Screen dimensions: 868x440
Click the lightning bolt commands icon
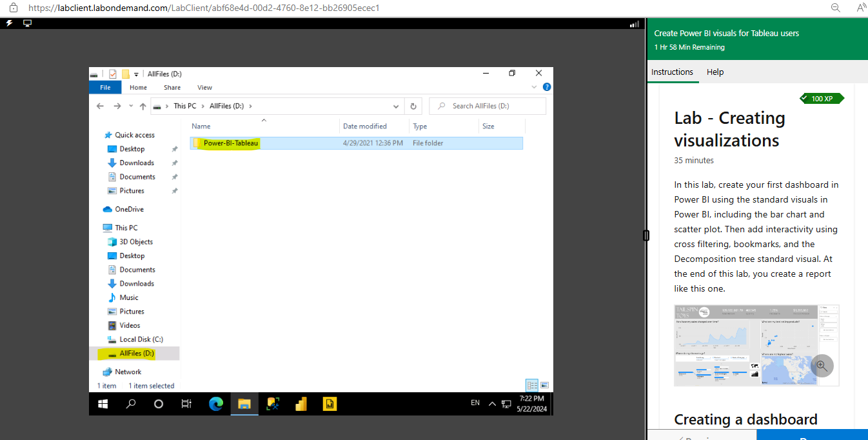[x=9, y=23]
